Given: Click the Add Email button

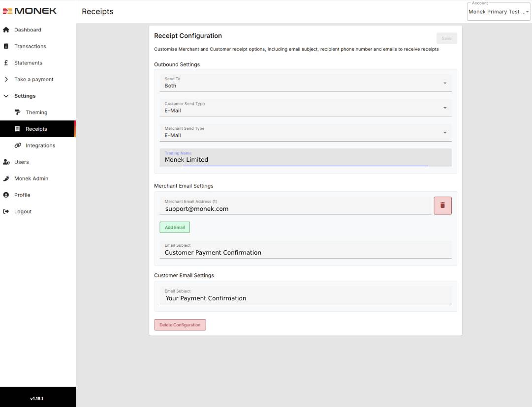Looking at the screenshot, I should tap(175, 228).
